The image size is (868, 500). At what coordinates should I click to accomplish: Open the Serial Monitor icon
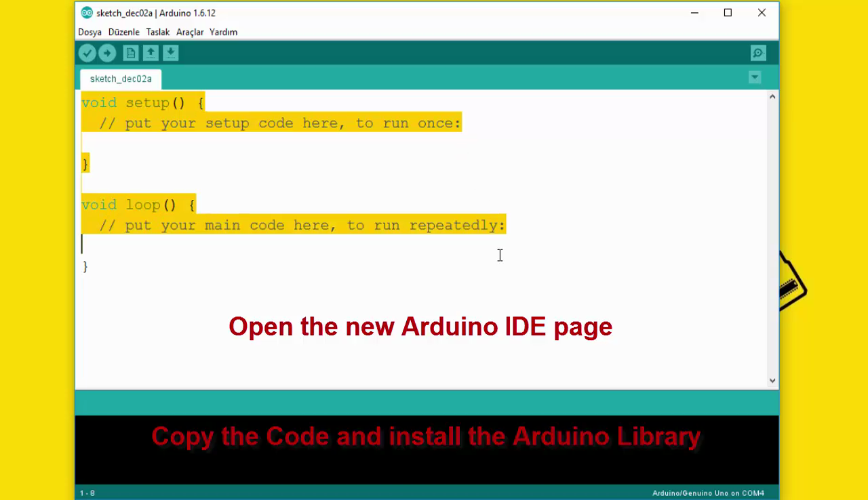(x=757, y=52)
